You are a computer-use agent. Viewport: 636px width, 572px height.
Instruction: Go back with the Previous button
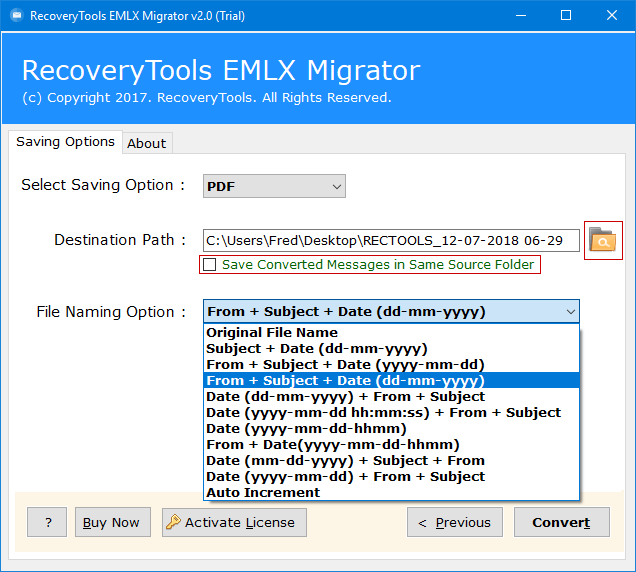(x=455, y=522)
